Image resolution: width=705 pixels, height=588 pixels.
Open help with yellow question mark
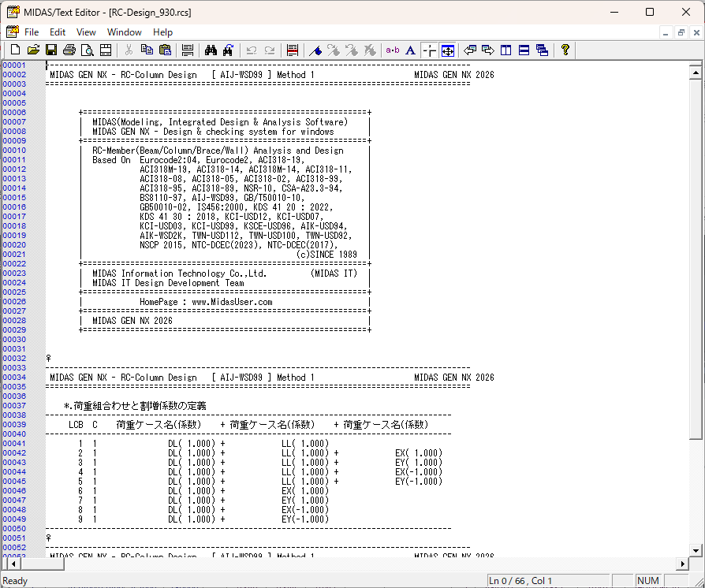pos(565,50)
